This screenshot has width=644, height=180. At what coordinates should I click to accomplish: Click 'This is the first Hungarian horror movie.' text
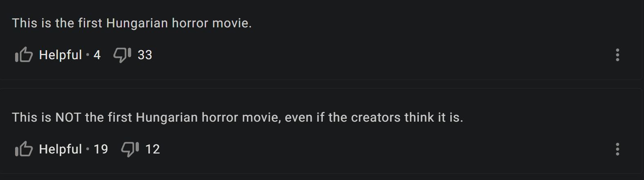coord(132,23)
